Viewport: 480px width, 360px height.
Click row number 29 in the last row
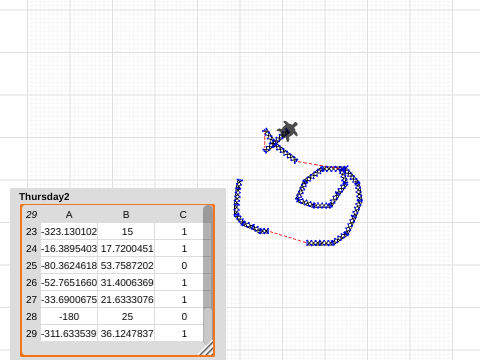(31, 333)
